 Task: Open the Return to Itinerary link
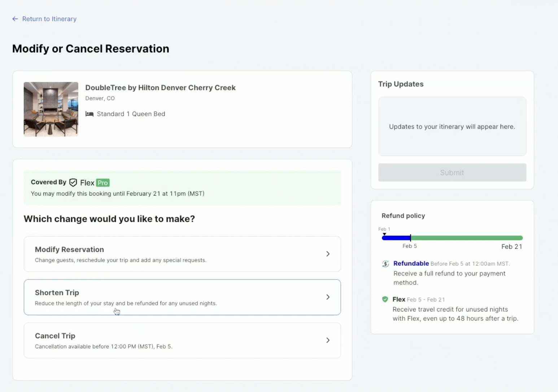click(x=49, y=19)
